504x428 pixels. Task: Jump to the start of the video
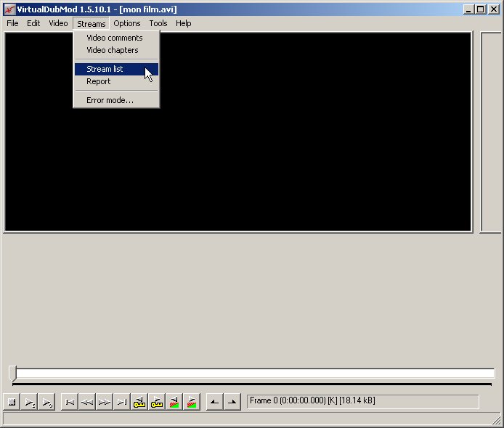70,402
